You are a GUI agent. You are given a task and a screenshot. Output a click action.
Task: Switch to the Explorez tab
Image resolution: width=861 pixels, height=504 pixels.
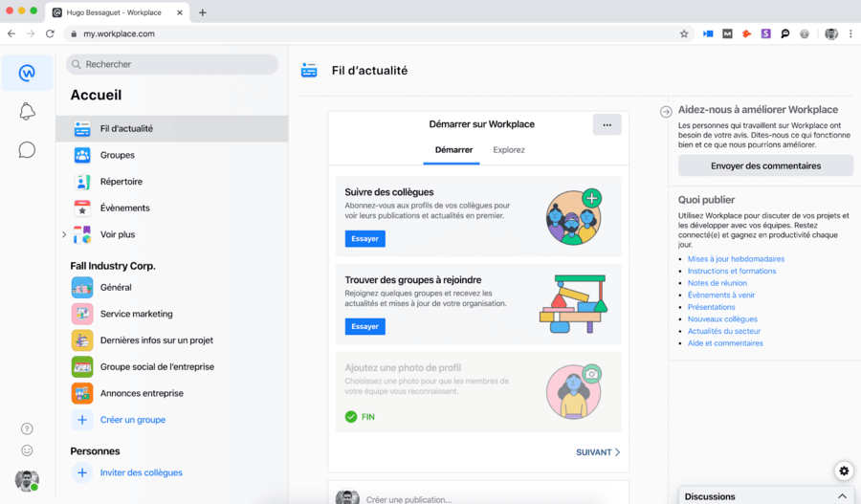(x=509, y=150)
